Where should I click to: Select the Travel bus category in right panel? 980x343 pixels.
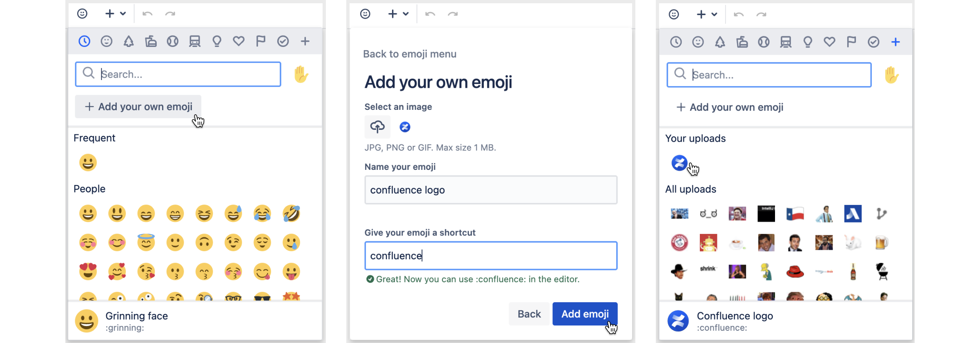(786, 42)
